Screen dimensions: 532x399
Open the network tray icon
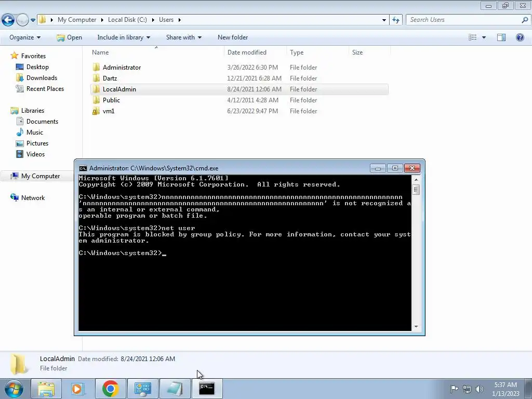(x=467, y=389)
